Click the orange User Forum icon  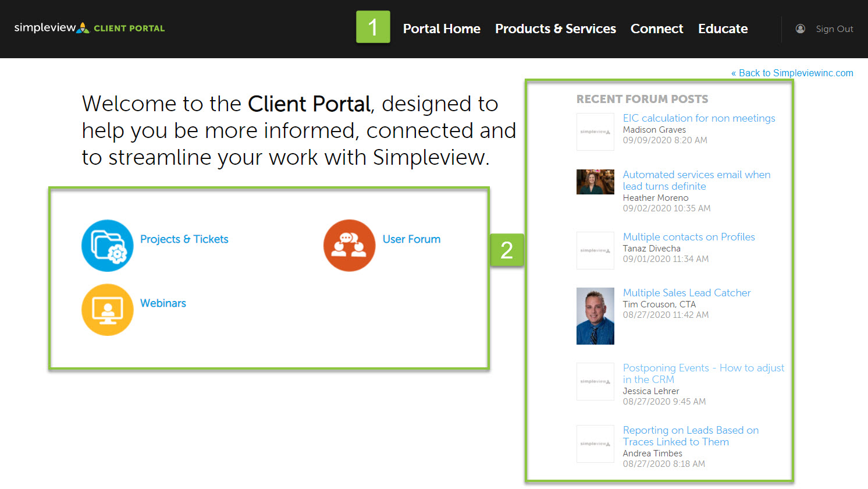[350, 246]
